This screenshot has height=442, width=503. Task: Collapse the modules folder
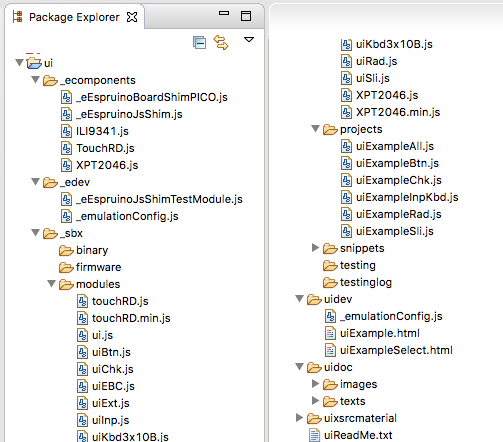[x=52, y=284]
